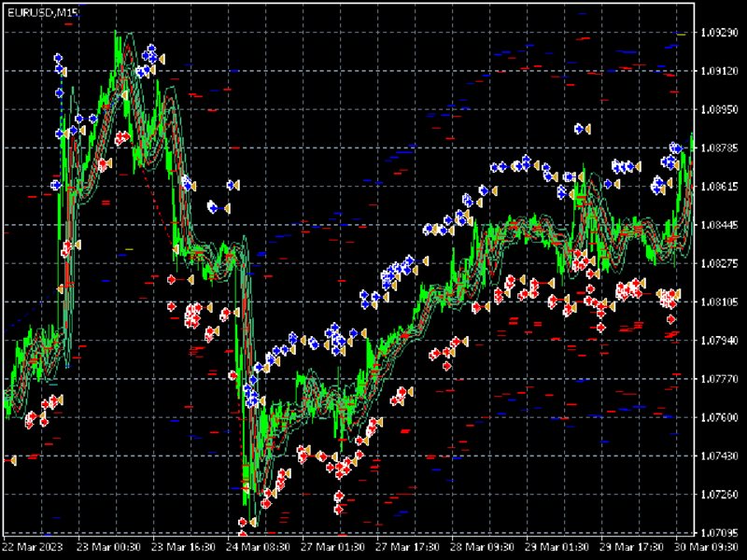747x560 pixels.
Task: Choose the 29 Mar 01:30 time label
Action: tap(557, 547)
